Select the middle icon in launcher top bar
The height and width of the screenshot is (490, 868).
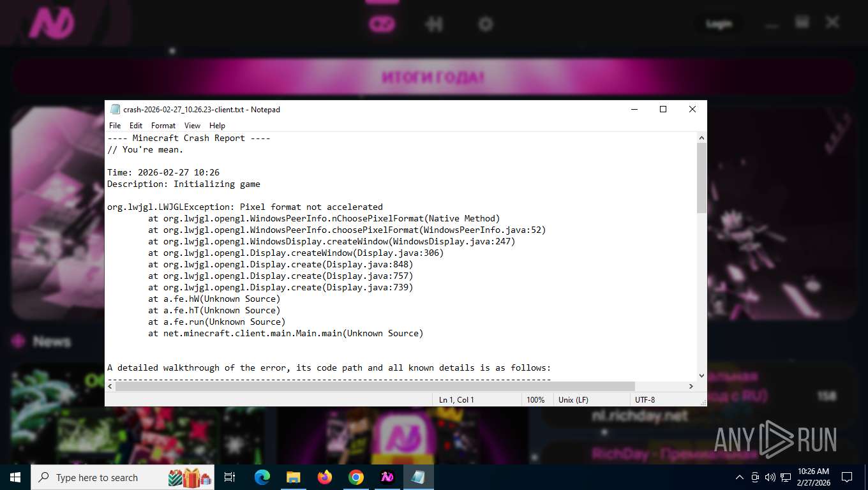(x=434, y=24)
